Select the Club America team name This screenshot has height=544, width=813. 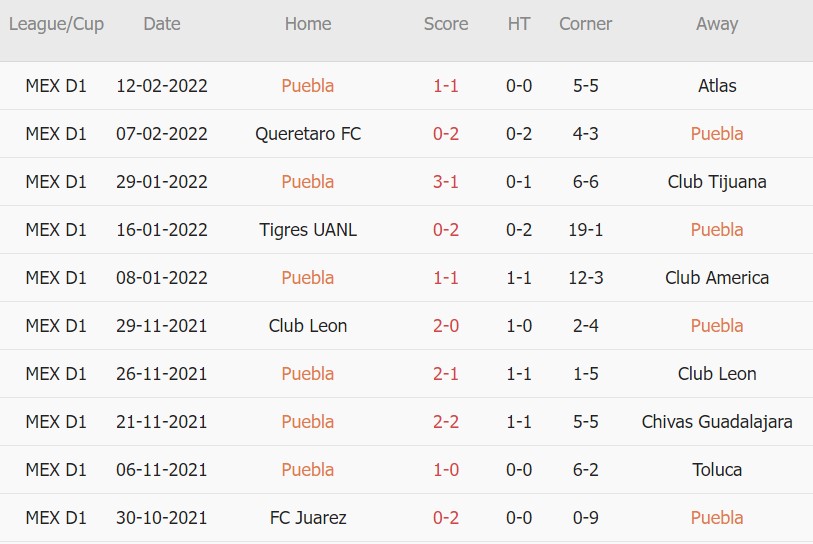click(717, 278)
